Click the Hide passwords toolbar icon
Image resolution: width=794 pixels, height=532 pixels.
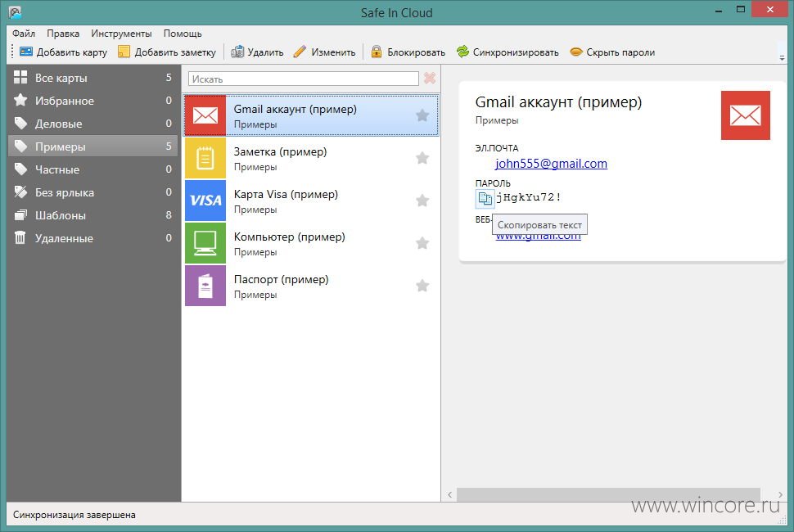pos(576,52)
